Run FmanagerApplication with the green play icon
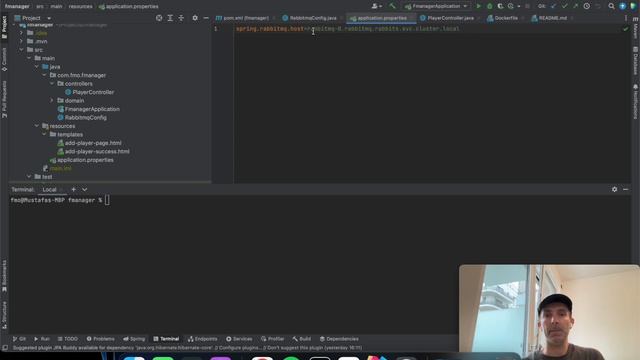 tap(479, 6)
